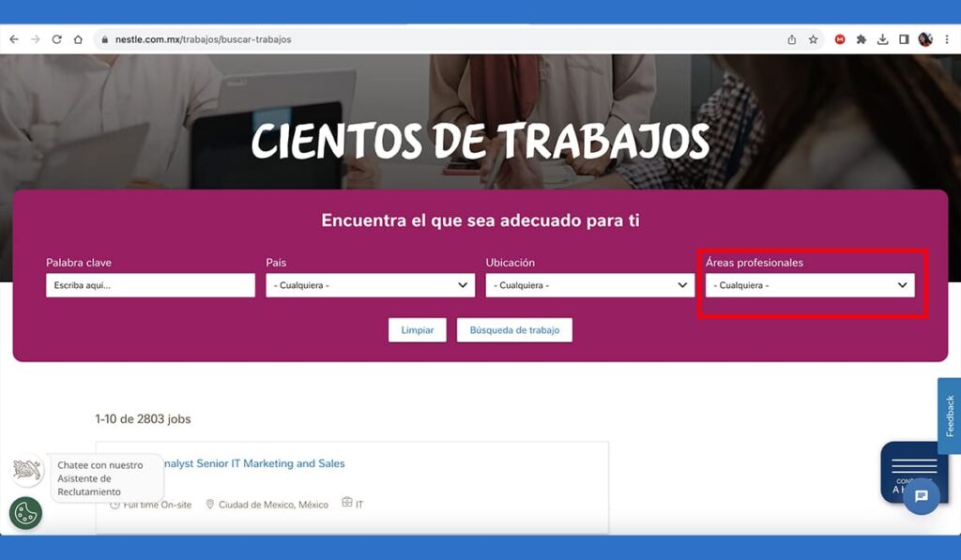Click the "1-10 de 2803 jobs" results count
Image resolution: width=961 pixels, height=560 pixels.
pyautogui.click(x=143, y=419)
